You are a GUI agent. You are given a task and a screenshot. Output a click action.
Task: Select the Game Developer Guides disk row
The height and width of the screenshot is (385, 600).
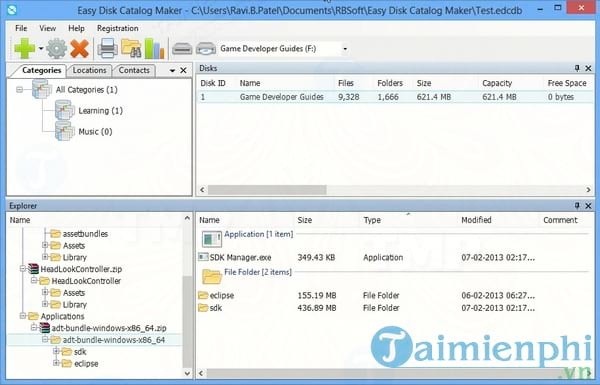(395, 97)
